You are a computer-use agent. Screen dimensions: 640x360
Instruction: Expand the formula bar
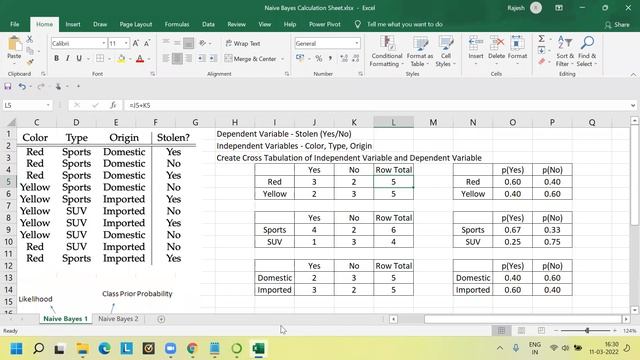pyautogui.click(x=633, y=105)
